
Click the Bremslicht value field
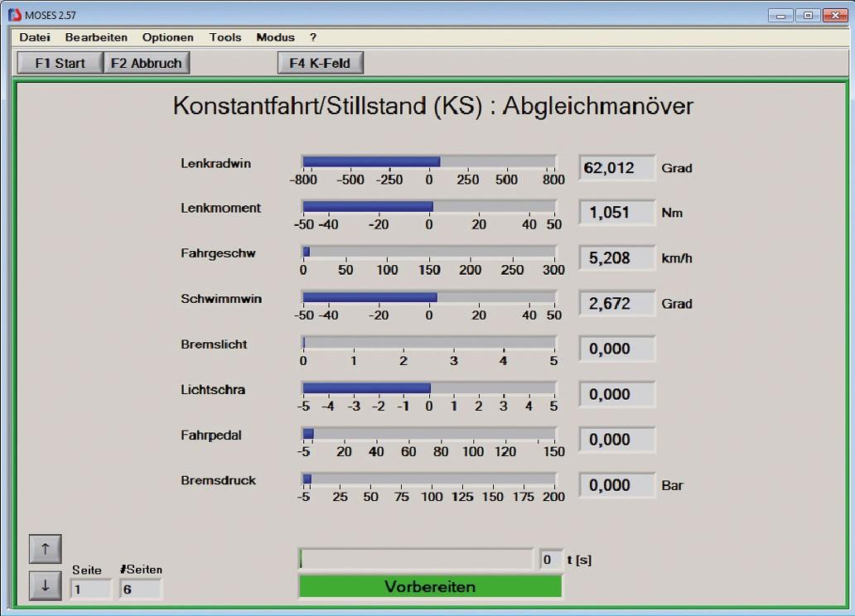[616, 349]
